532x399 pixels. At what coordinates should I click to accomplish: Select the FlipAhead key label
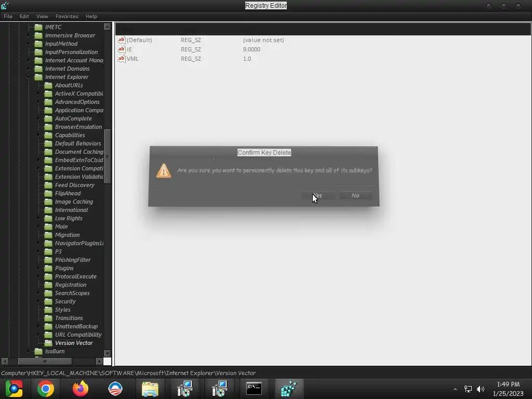pyautogui.click(x=68, y=193)
